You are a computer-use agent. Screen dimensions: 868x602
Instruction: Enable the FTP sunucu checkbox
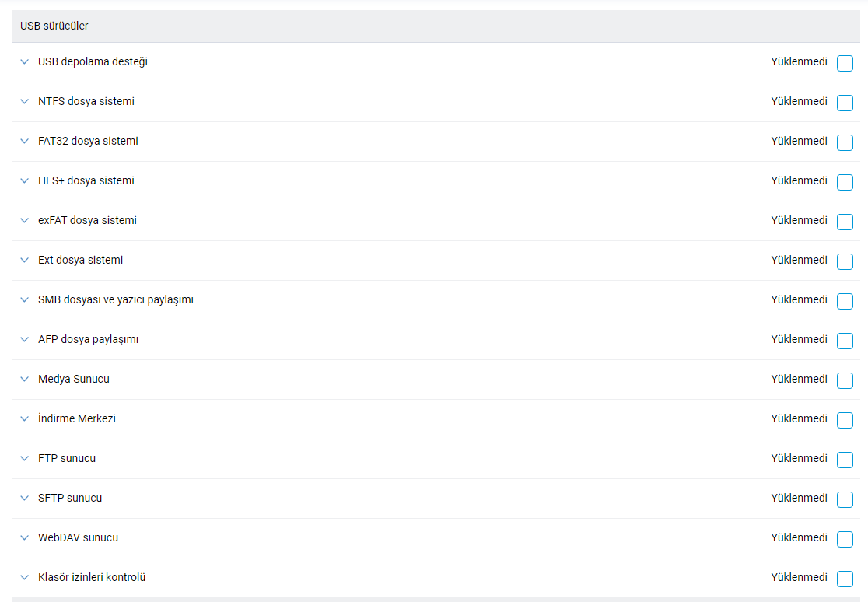[845, 460]
